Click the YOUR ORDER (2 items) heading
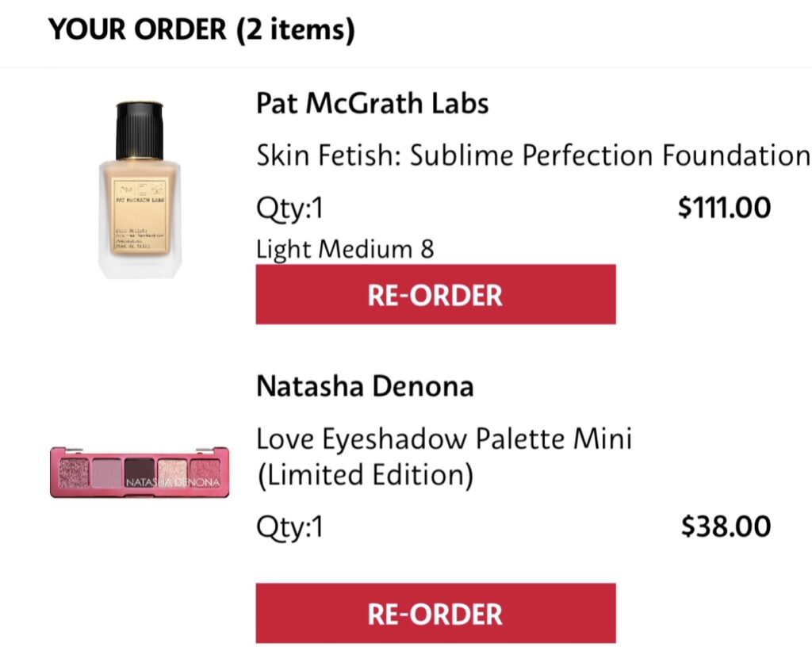The image size is (812, 655). pos(201,29)
